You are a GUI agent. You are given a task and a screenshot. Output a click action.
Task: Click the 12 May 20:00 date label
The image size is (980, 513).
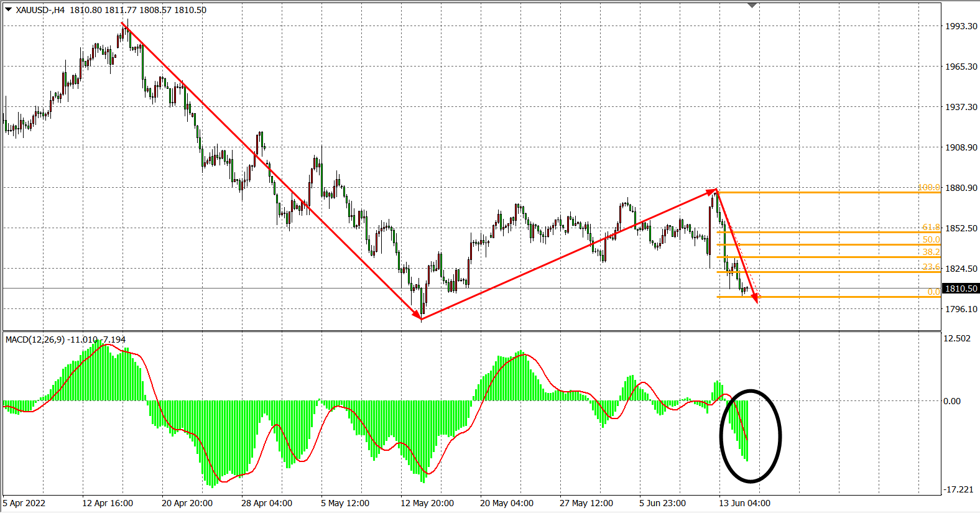427,503
